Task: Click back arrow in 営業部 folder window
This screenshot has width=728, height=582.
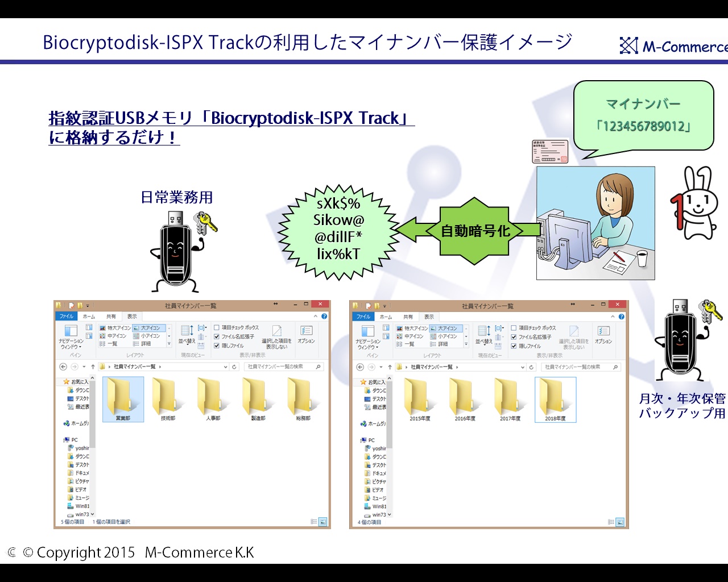Action: click(63, 367)
